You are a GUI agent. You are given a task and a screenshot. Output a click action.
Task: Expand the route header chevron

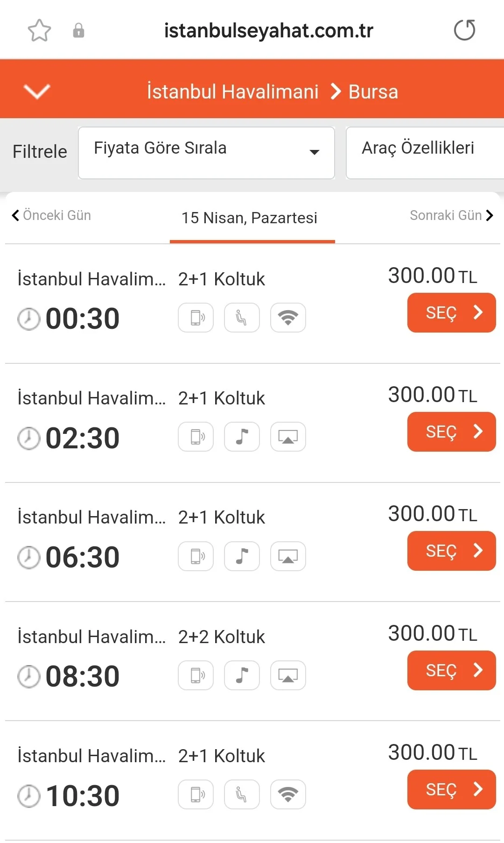pyautogui.click(x=37, y=91)
